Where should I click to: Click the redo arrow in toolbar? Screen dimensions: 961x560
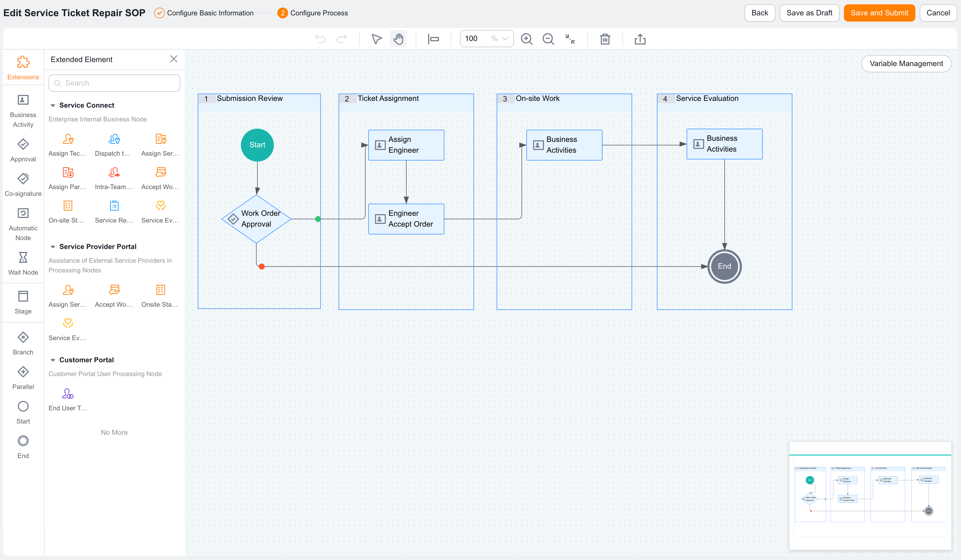342,39
